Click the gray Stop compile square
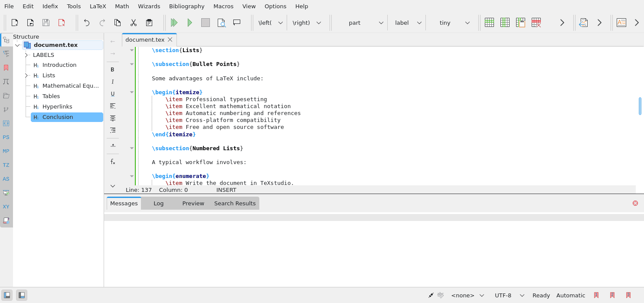 point(206,23)
